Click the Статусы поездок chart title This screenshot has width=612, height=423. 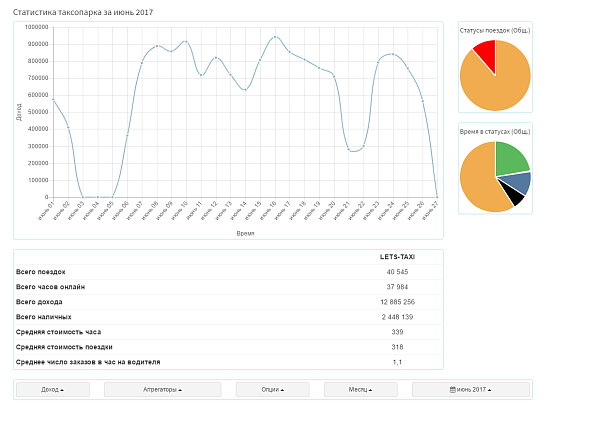(x=494, y=30)
